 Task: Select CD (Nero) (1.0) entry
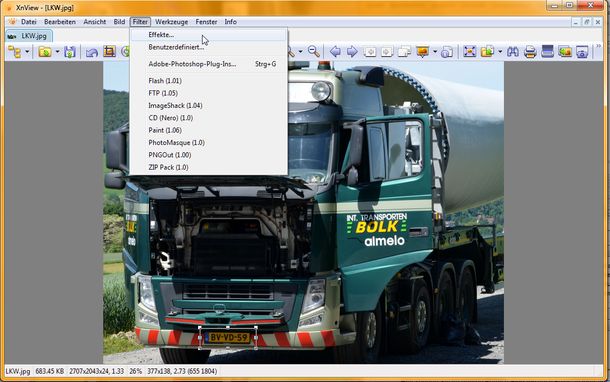pyautogui.click(x=209, y=118)
